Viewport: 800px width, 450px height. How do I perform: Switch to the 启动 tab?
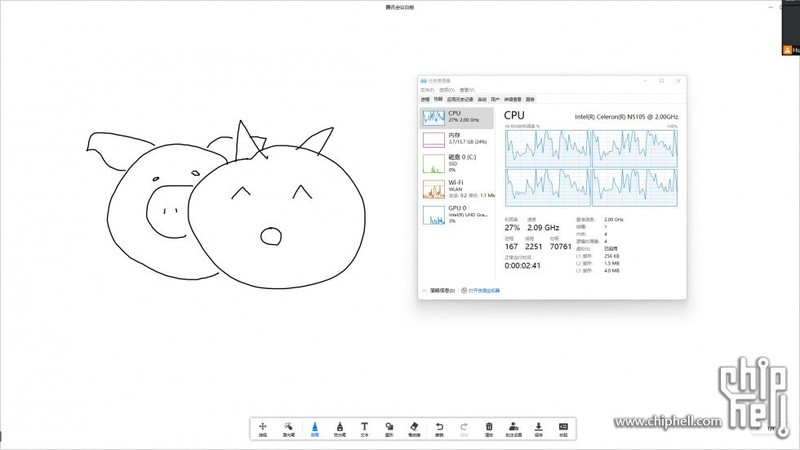(x=482, y=99)
